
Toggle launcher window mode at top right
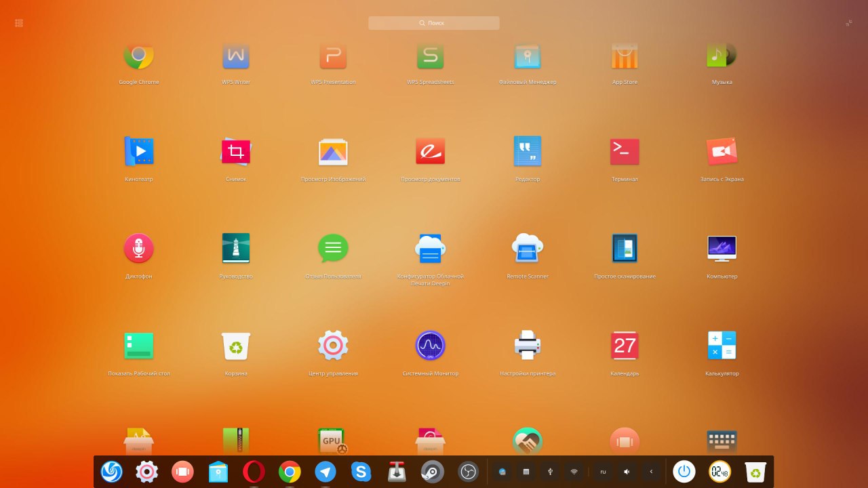click(849, 23)
